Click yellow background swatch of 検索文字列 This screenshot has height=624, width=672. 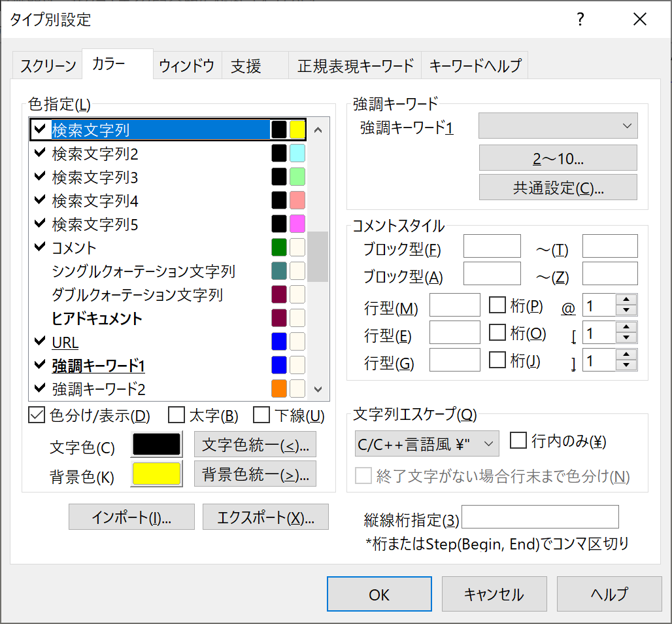point(297,130)
